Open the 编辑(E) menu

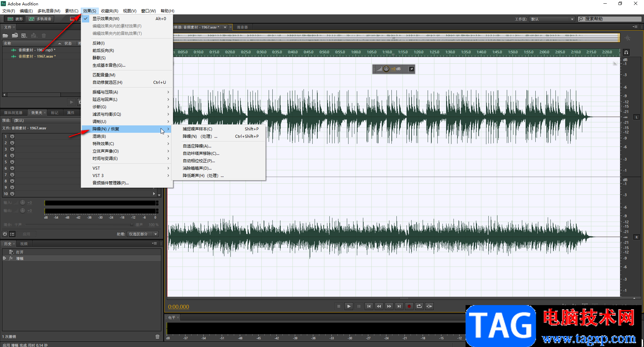click(x=26, y=11)
